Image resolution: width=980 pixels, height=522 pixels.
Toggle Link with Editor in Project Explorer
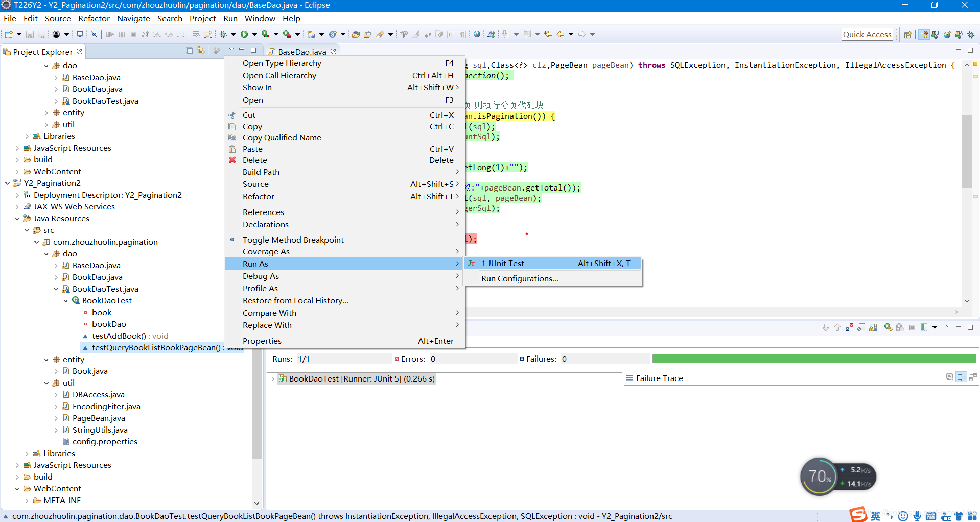(x=201, y=50)
